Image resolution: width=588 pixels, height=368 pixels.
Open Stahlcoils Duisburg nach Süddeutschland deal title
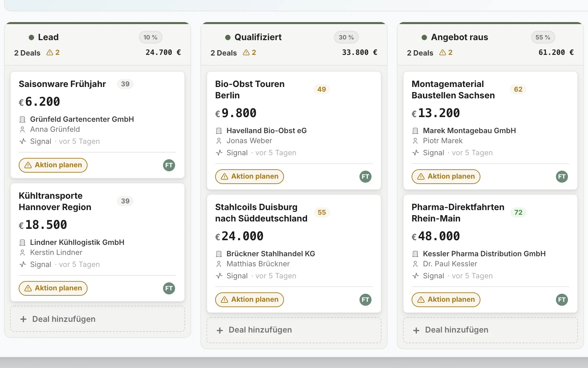pyautogui.click(x=261, y=213)
